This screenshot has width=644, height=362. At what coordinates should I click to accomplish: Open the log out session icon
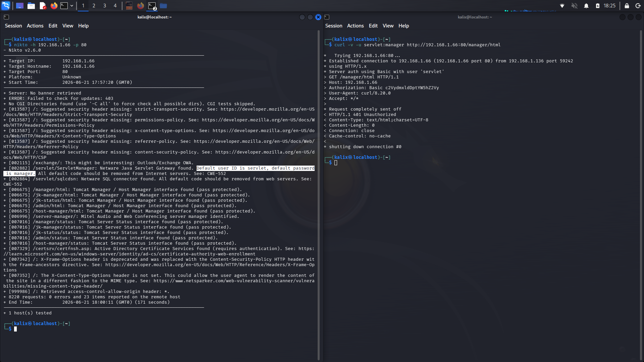coord(638,6)
